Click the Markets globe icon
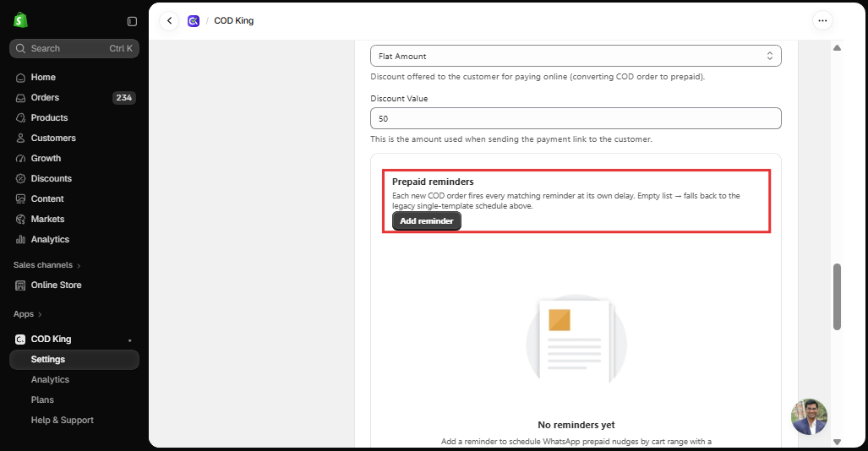Image resolution: width=868 pixels, height=451 pixels. click(x=20, y=219)
